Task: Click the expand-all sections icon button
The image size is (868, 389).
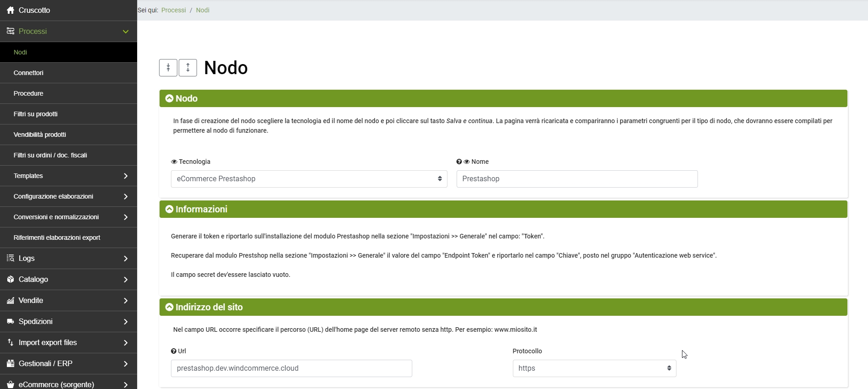Action: pyautogui.click(x=188, y=68)
